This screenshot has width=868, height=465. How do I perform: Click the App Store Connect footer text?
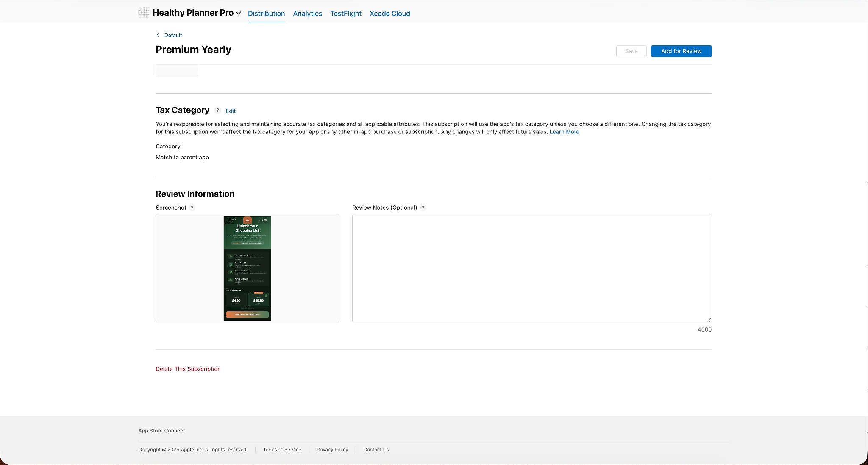tap(161, 431)
